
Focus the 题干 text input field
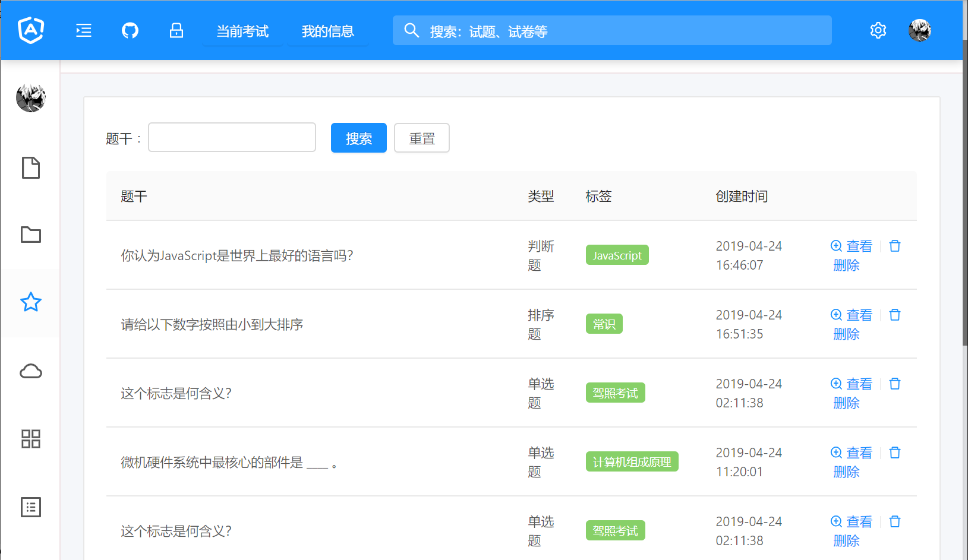[x=232, y=138]
